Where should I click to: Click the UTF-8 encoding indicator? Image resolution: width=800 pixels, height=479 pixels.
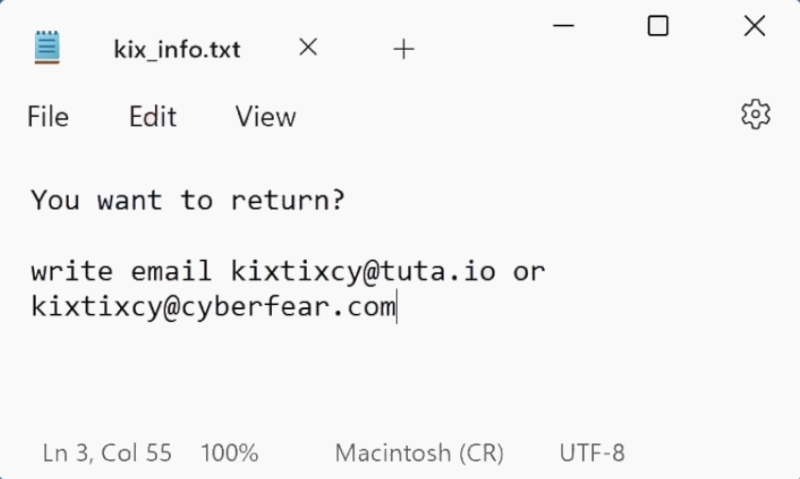tap(592, 453)
